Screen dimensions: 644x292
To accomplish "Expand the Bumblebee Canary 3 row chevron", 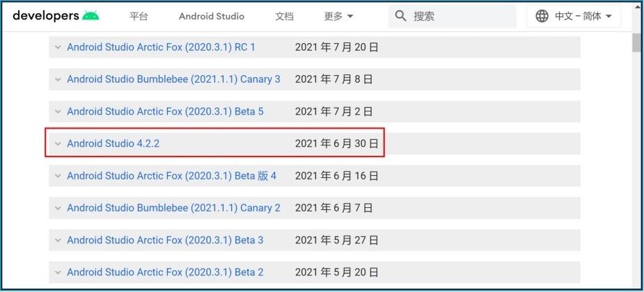I will (x=58, y=79).
